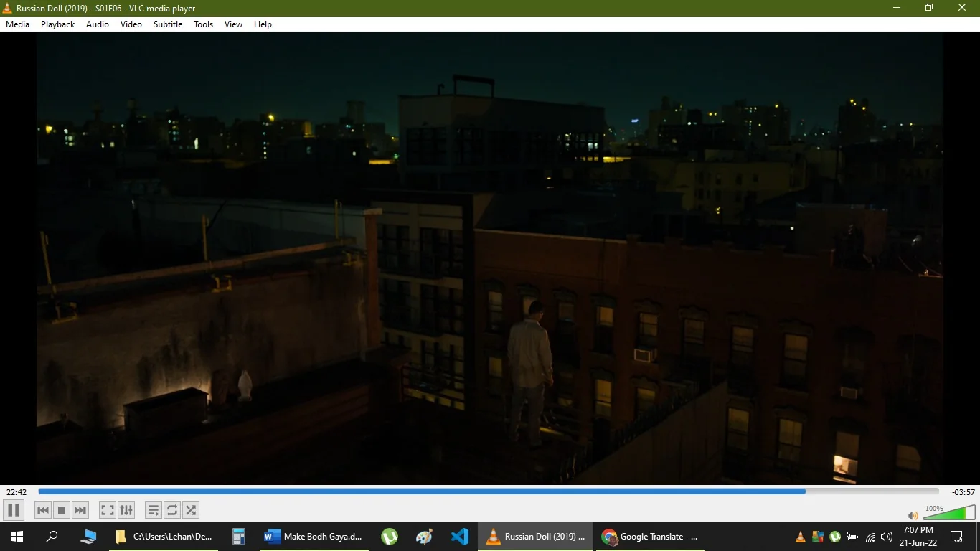Toggle the remaining time -03:57 display
The width and height of the screenshot is (980, 551).
[963, 492]
